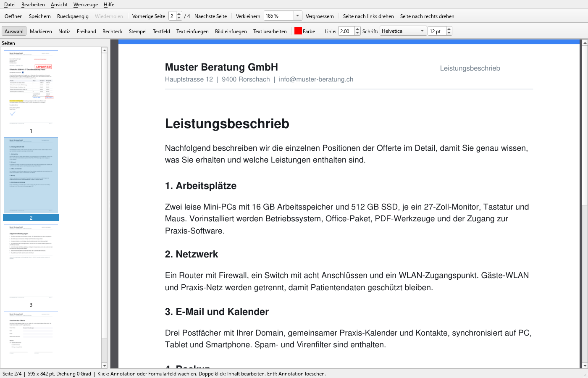Click Seite nach links drehen
This screenshot has width=588, height=378.
coord(368,16)
